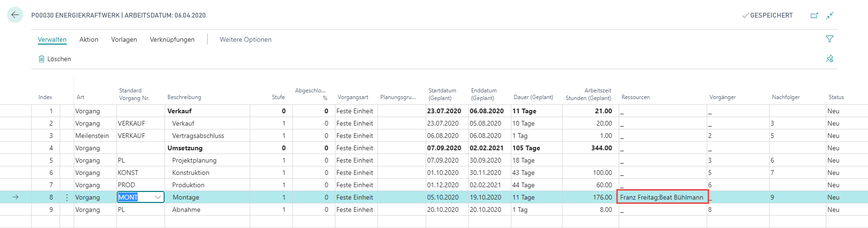The width and height of the screenshot is (868, 228).
Task: Click the Vorgänger value 8 in row 9
Action: [x=738, y=210]
